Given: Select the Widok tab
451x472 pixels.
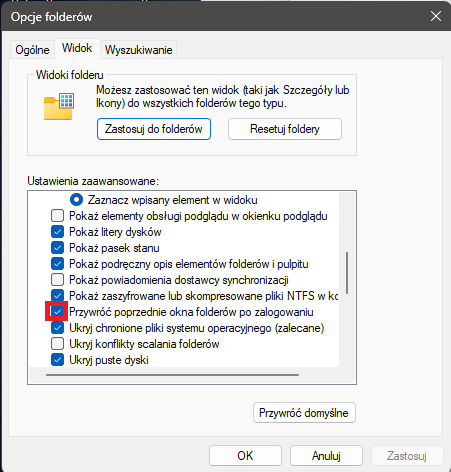Looking at the screenshot, I should (x=77, y=48).
